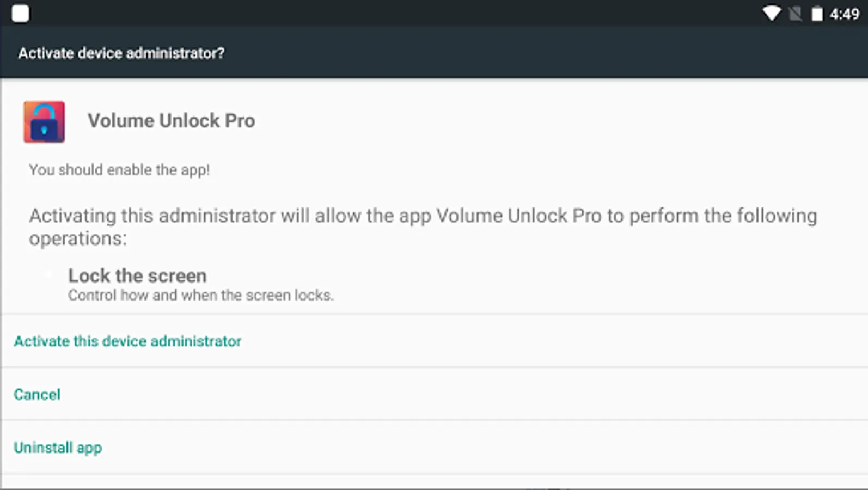Tap the no-SIM card status icon
868x490 pixels.
click(x=795, y=14)
